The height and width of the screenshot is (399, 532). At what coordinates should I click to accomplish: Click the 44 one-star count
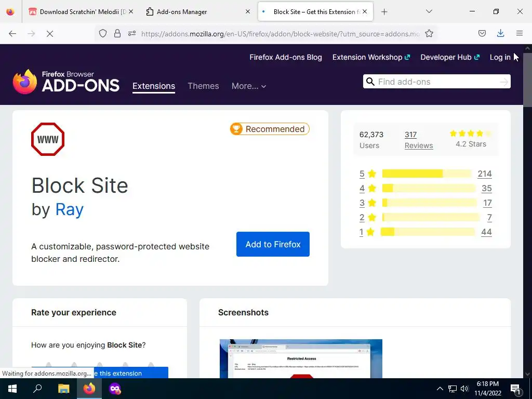pos(486,232)
